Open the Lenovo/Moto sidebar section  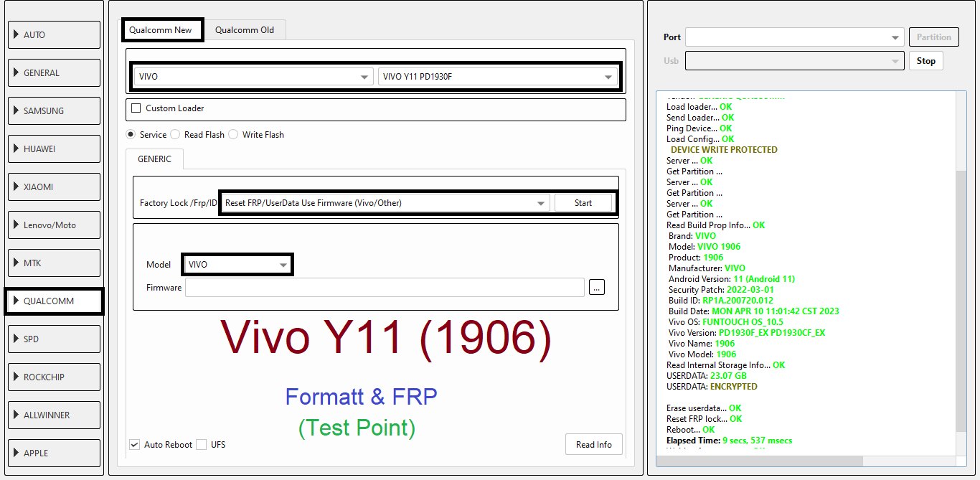tap(55, 225)
